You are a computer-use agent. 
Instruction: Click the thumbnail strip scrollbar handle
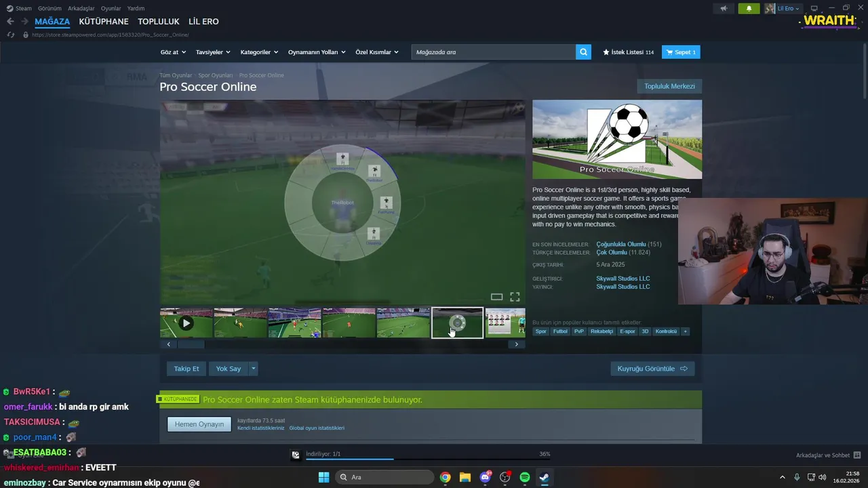(x=191, y=344)
